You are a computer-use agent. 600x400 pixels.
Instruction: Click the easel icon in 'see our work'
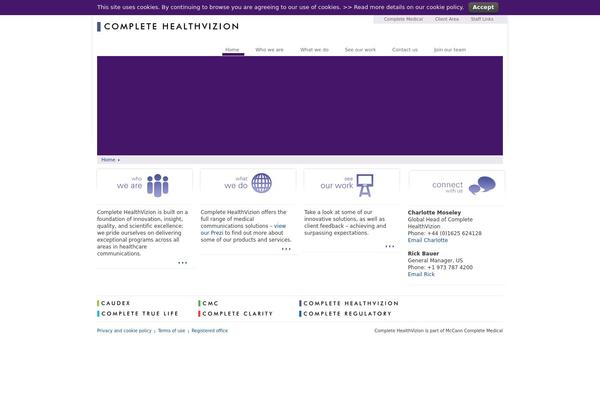pyautogui.click(x=365, y=186)
